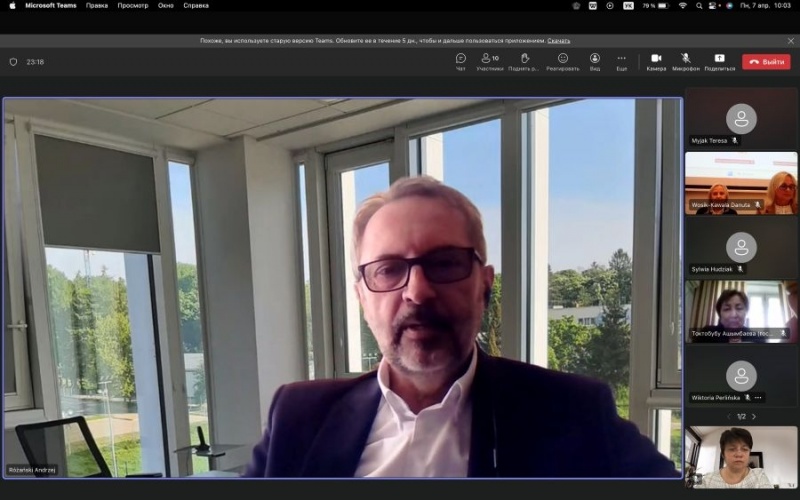The width and height of the screenshot is (800, 500).
Task: Go to next participants page arrow
Action: (x=754, y=416)
